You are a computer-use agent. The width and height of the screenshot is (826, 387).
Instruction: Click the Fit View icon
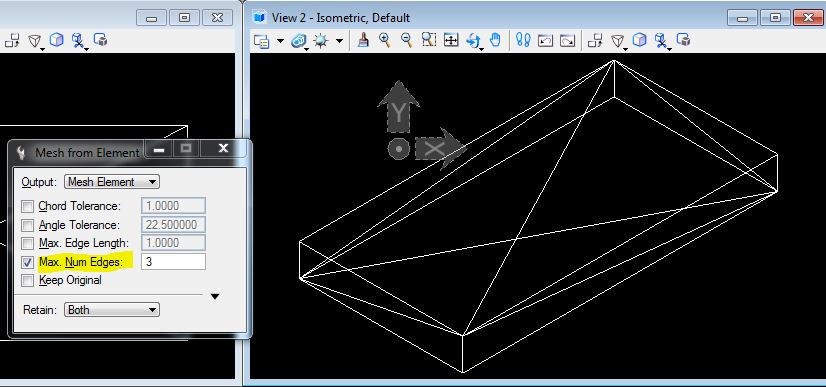click(x=451, y=41)
